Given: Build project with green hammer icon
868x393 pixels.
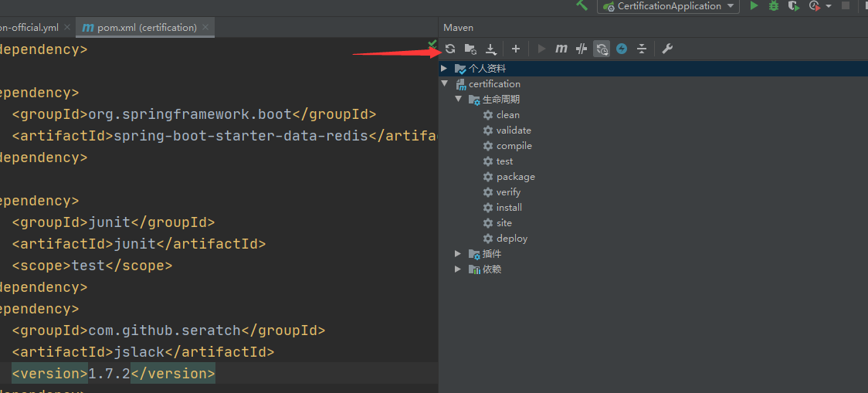Looking at the screenshot, I should click(581, 5).
